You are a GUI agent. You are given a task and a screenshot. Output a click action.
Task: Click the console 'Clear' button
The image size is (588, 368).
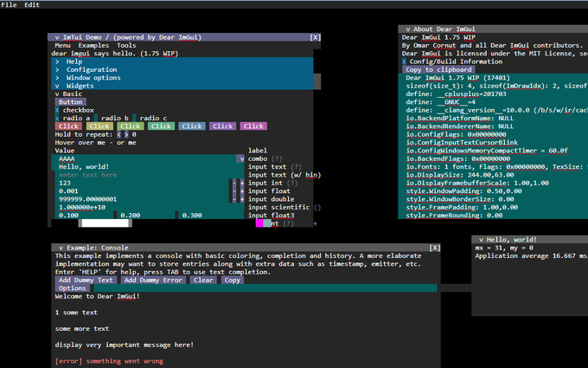click(203, 281)
